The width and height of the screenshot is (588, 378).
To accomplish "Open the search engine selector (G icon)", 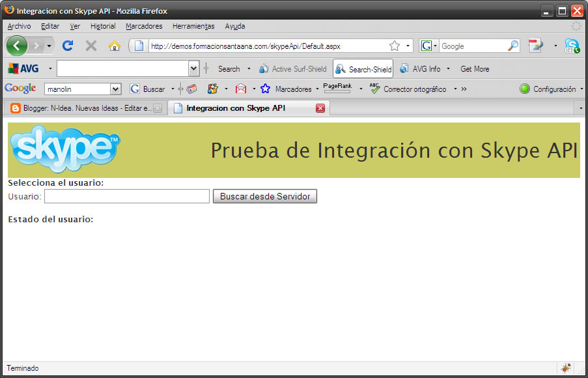I will [x=428, y=46].
